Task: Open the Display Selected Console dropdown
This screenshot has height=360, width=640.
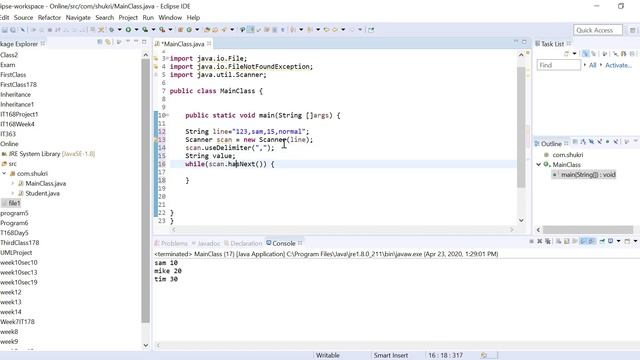Action: pyautogui.click(x=618, y=241)
